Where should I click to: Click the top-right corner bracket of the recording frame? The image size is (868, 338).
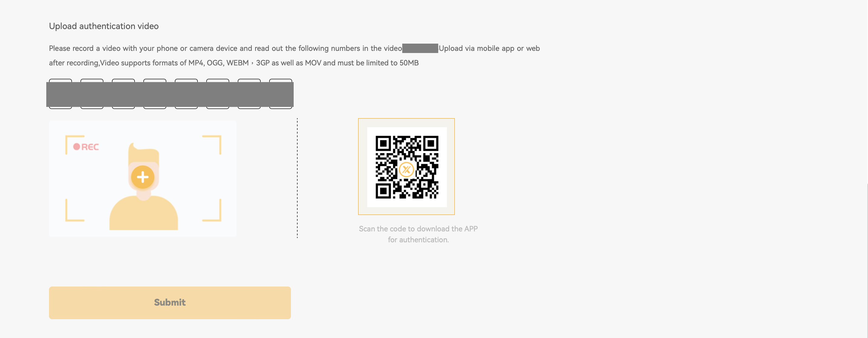pos(212,145)
